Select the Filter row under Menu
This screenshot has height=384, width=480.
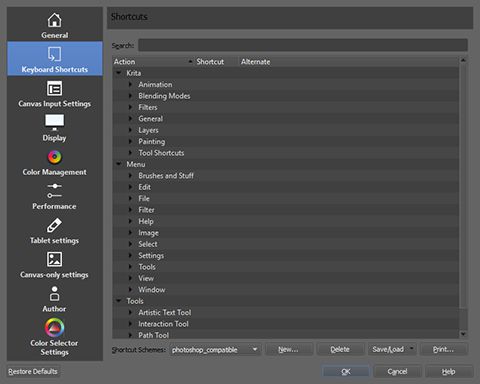coord(286,210)
